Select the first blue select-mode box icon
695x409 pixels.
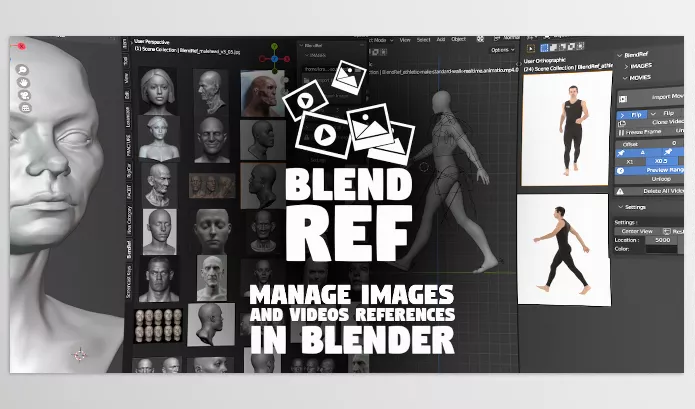coord(544,47)
